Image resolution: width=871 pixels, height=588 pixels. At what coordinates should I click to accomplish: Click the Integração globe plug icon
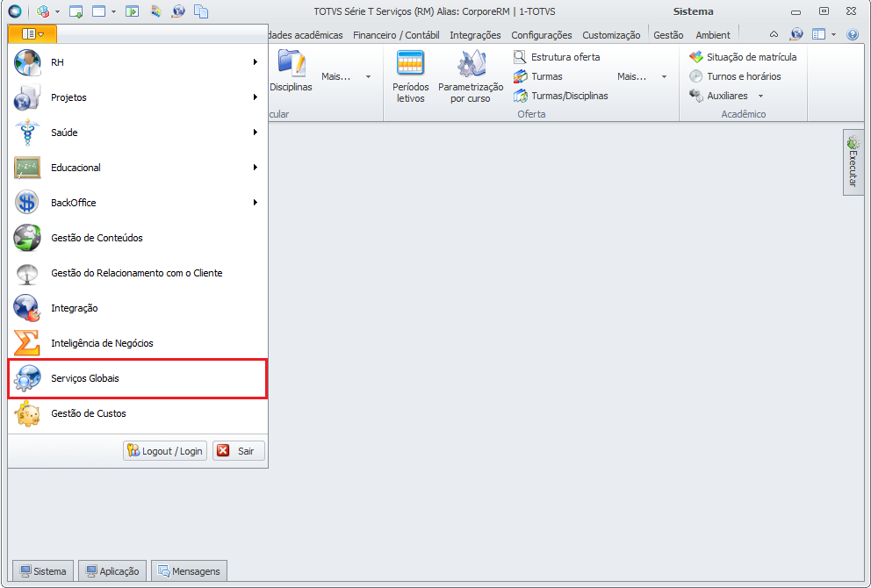[27, 308]
